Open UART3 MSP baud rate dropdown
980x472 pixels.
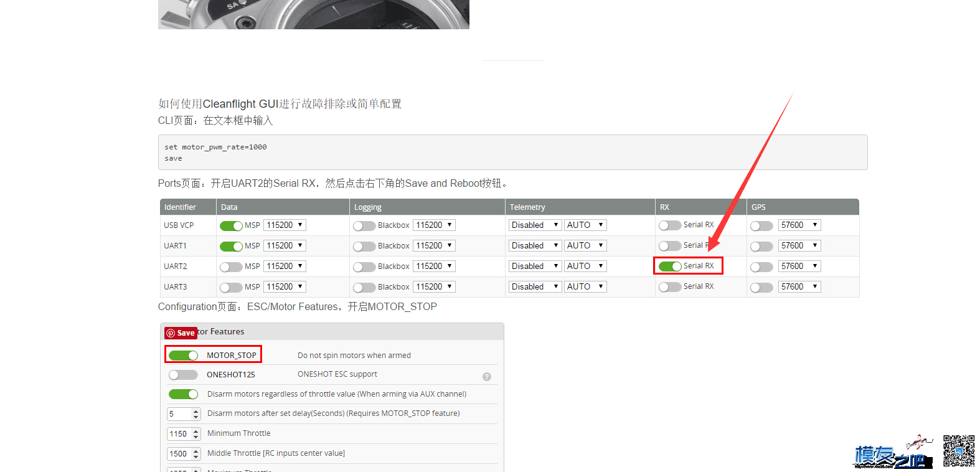(285, 286)
